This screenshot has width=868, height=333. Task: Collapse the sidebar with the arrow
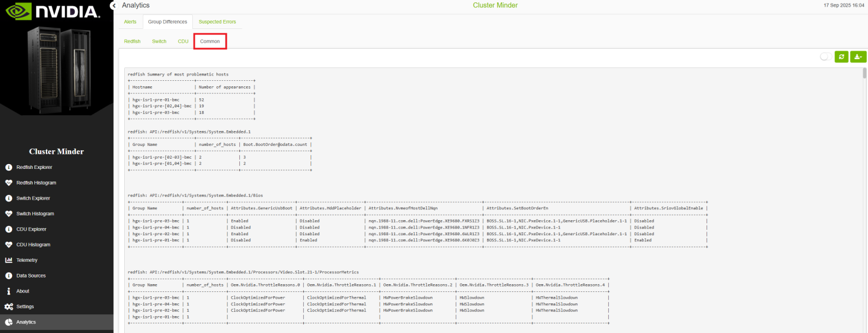114,5
